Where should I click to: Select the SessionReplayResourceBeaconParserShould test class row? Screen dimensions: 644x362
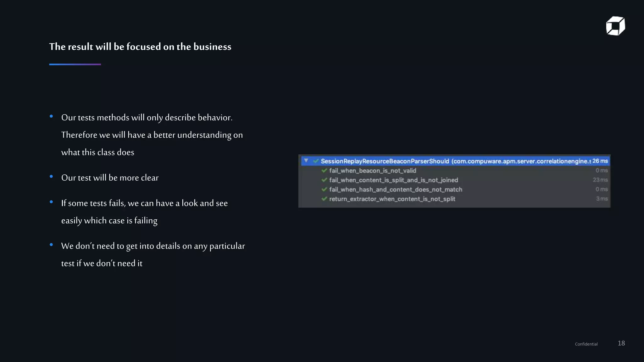click(x=385, y=161)
